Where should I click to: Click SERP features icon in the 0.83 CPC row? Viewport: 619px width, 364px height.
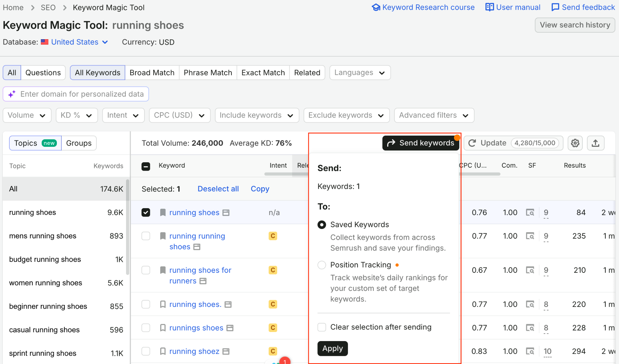[530, 351]
